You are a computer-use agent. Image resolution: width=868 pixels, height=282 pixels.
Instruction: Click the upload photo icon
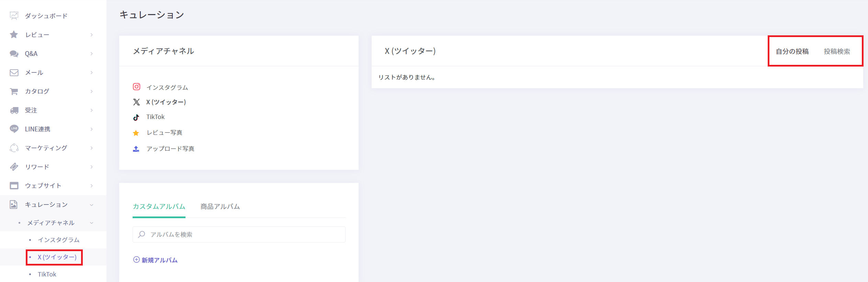pyautogui.click(x=136, y=149)
